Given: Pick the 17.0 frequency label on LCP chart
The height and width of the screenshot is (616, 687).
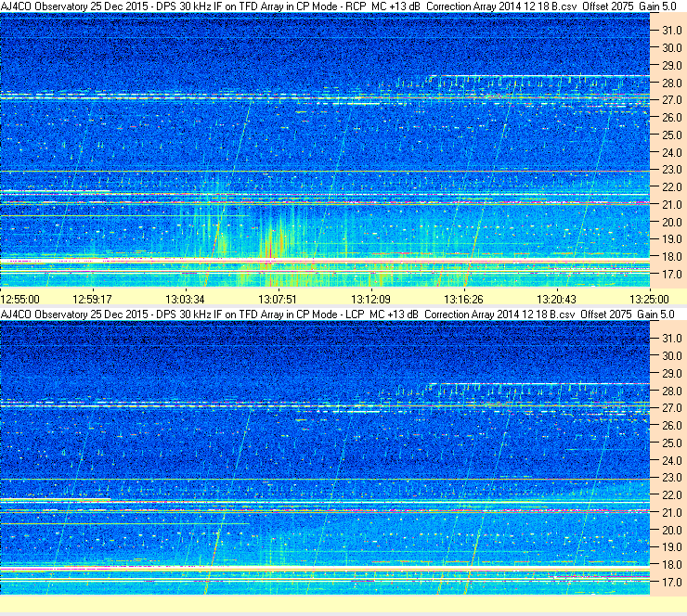Looking at the screenshot, I should click(x=671, y=583).
